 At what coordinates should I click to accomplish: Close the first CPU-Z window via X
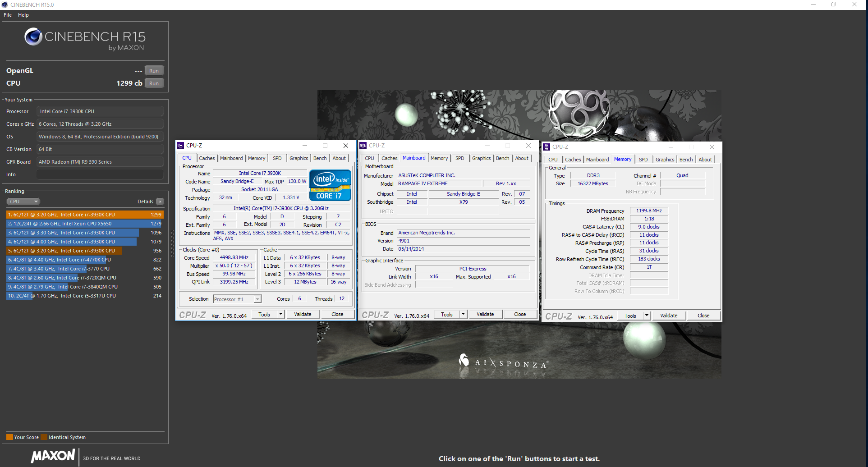pos(346,146)
